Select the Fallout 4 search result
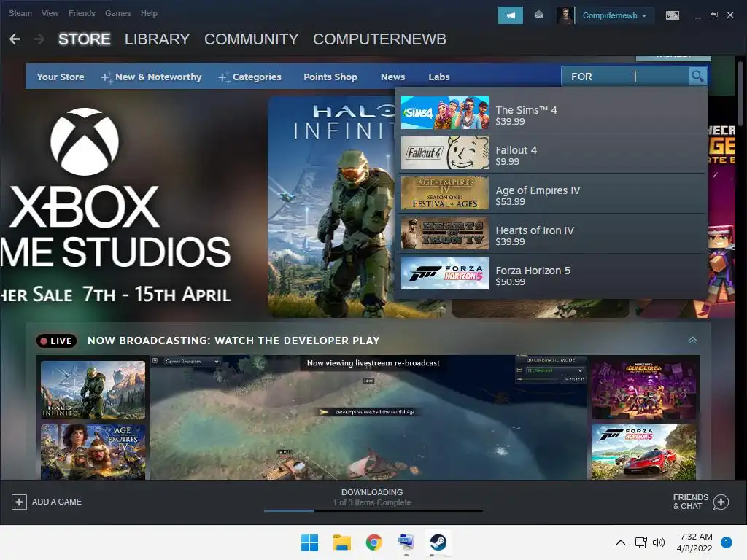747x560 pixels. click(553, 153)
